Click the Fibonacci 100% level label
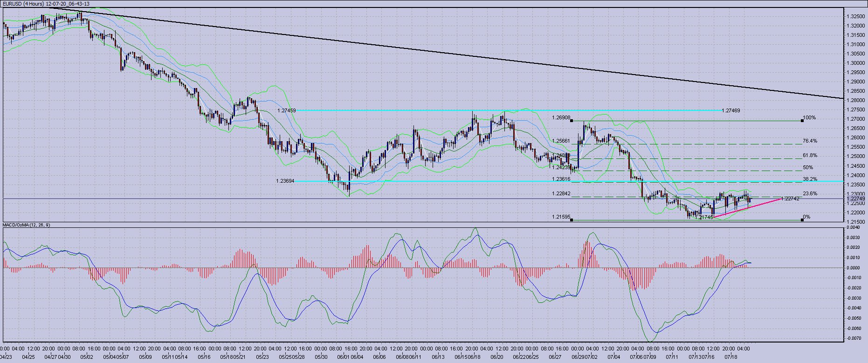The image size is (868, 363). (810, 118)
